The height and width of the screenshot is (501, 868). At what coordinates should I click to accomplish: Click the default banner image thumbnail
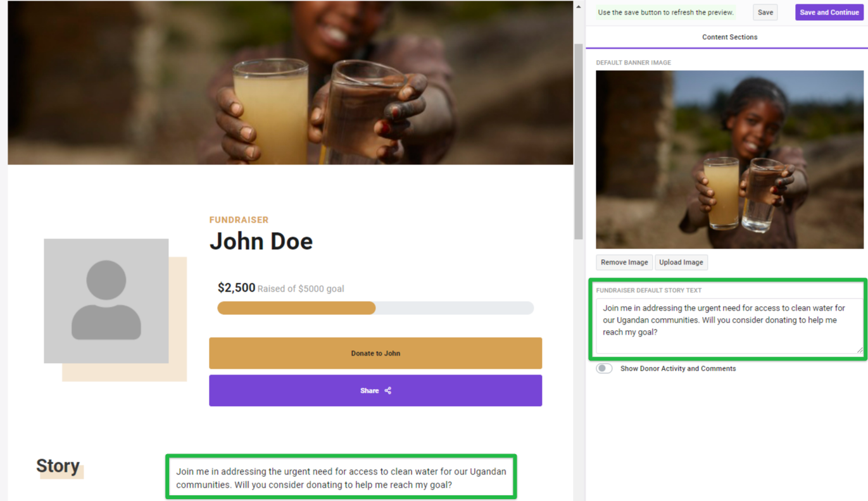729,159
